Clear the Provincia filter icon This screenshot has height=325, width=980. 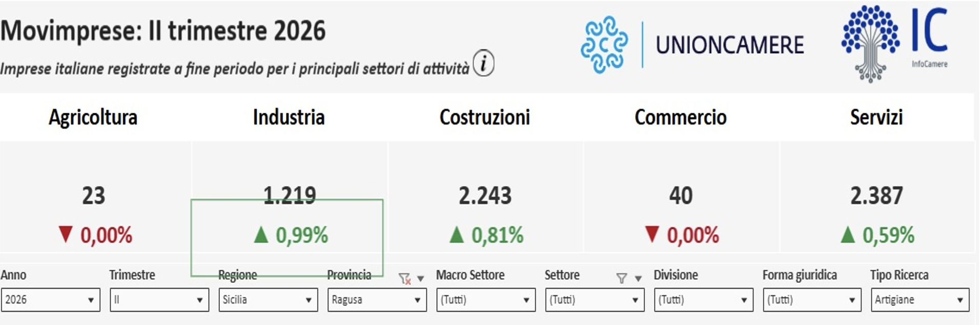coord(404,278)
